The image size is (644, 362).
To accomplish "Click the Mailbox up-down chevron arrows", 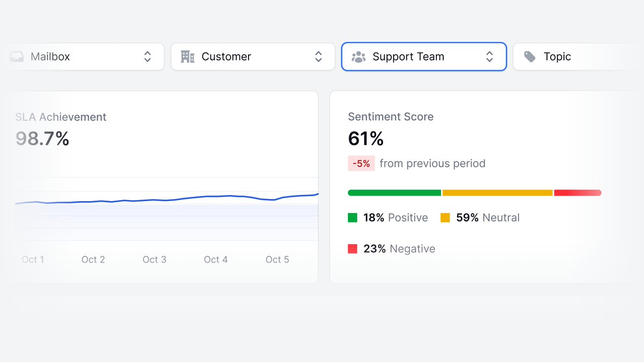I will click(x=148, y=57).
